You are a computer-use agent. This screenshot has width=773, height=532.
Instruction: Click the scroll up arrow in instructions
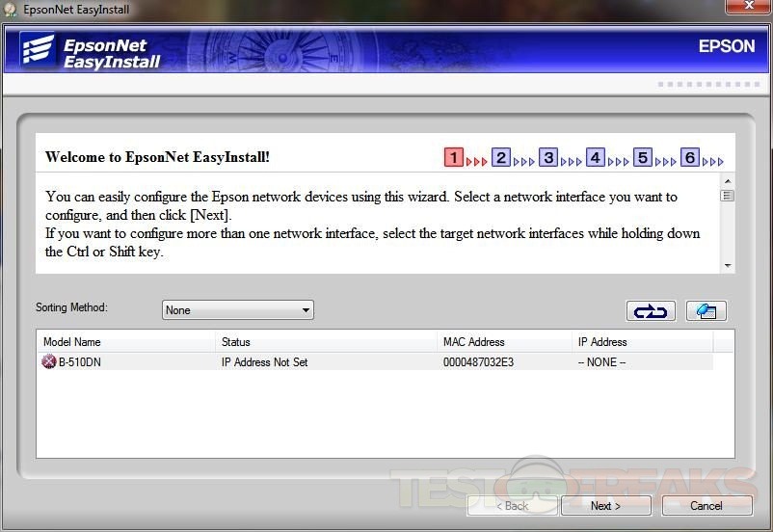point(728,181)
